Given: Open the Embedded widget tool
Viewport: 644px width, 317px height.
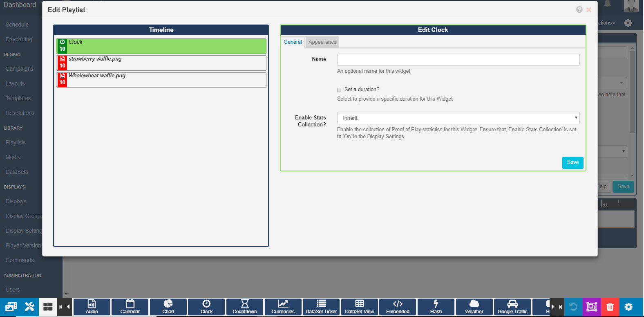Looking at the screenshot, I should coord(398,307).
